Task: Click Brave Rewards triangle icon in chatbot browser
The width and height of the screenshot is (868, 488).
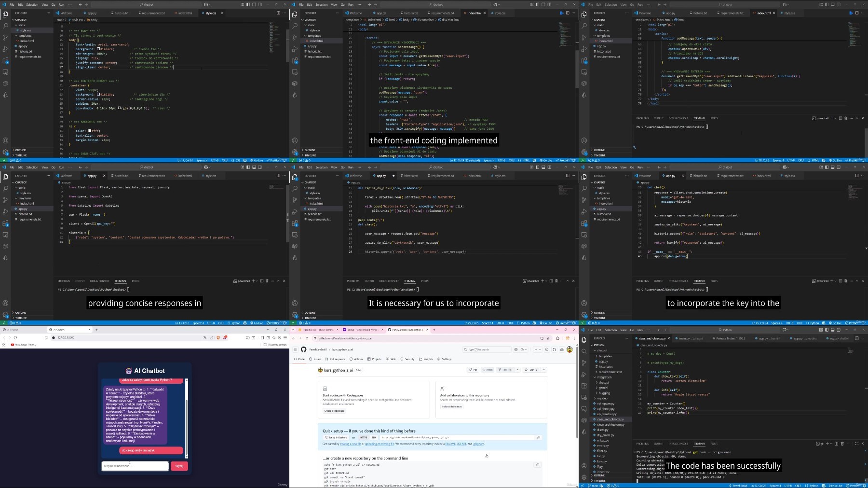Action: coord(225,337)
